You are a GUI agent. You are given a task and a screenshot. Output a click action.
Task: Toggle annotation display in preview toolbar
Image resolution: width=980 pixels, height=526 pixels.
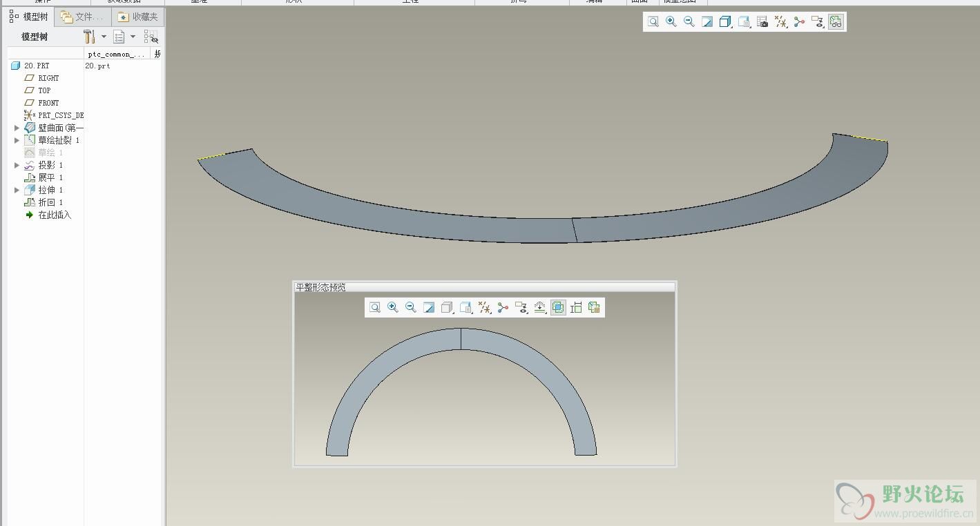[x=503, y=308]
